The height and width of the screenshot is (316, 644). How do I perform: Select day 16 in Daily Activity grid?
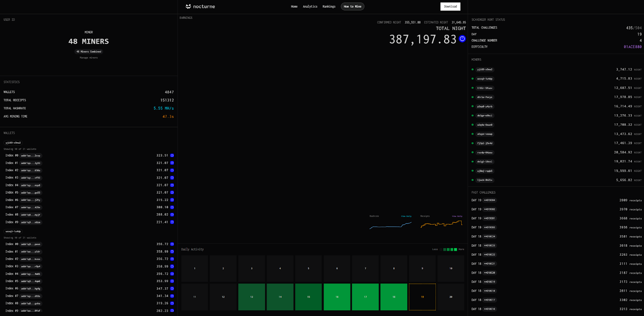point(337,297)
